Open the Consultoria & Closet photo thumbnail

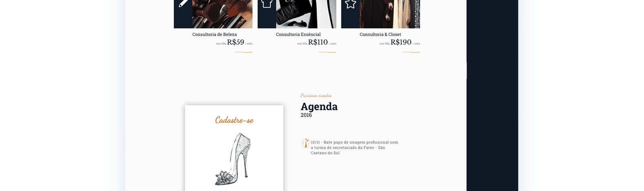[390, 14]
